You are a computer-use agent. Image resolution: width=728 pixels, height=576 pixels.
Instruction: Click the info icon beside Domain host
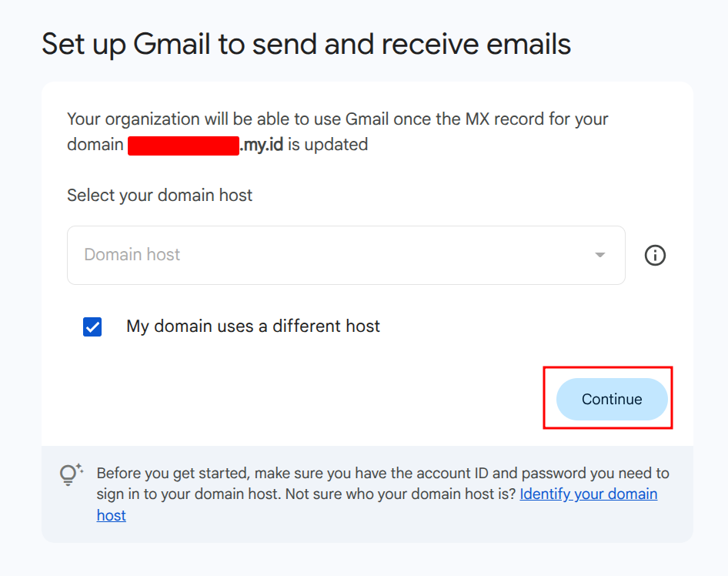[655, 255]
